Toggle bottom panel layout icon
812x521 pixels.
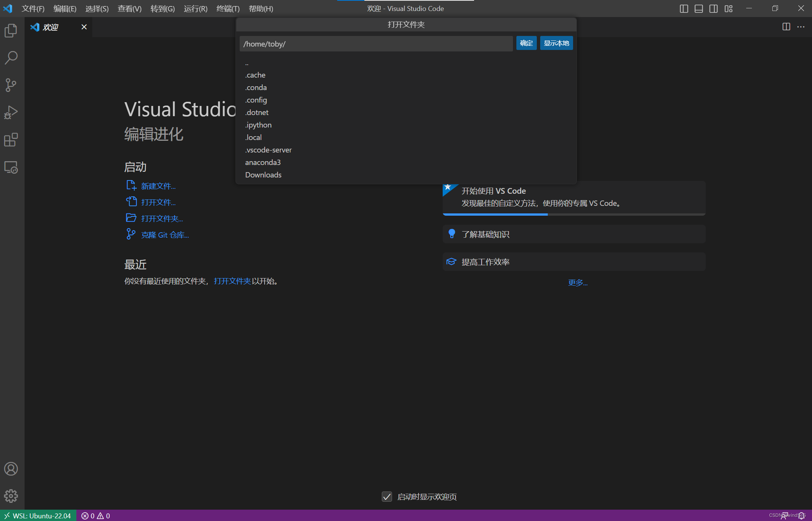coord(699,8)
